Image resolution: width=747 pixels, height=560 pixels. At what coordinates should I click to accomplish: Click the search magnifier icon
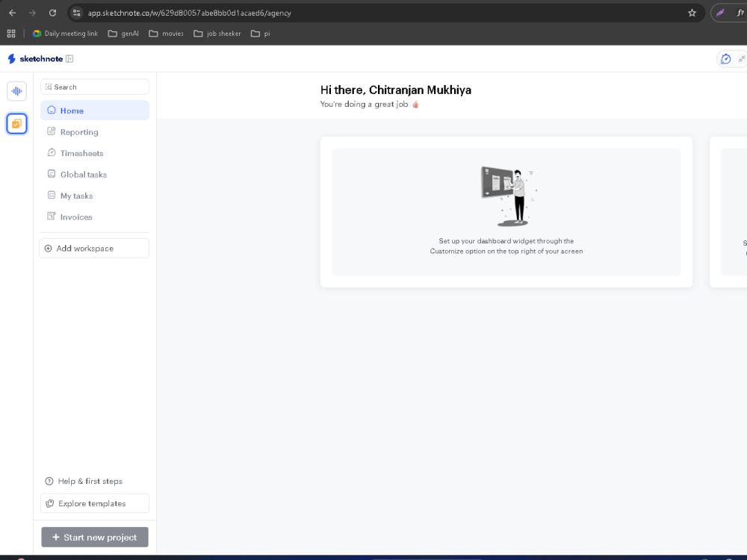(x=49, y=87)
